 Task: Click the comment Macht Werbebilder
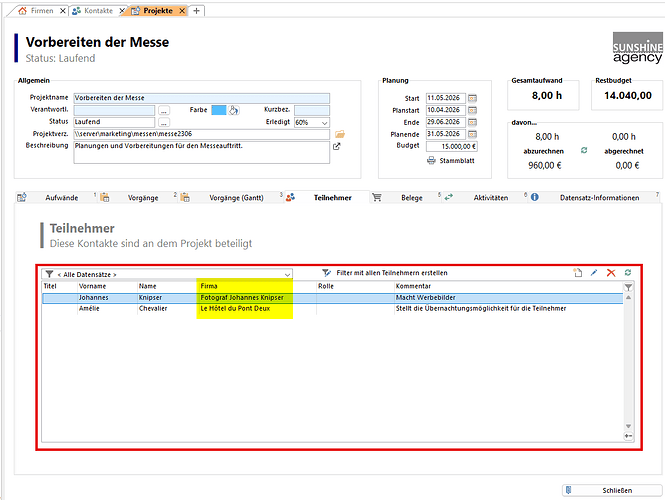(x=425, y=298)
